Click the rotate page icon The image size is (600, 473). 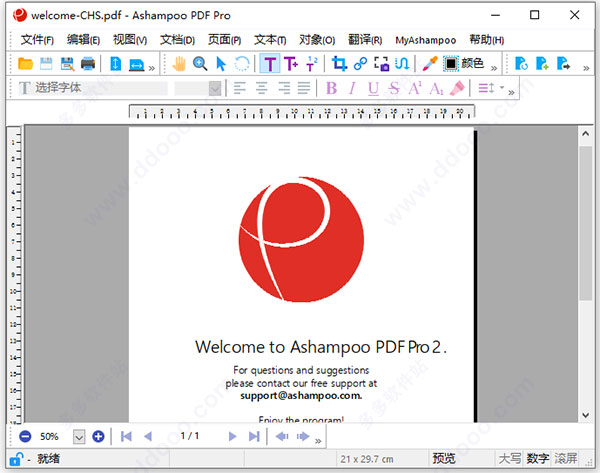[x=521, y=64]
